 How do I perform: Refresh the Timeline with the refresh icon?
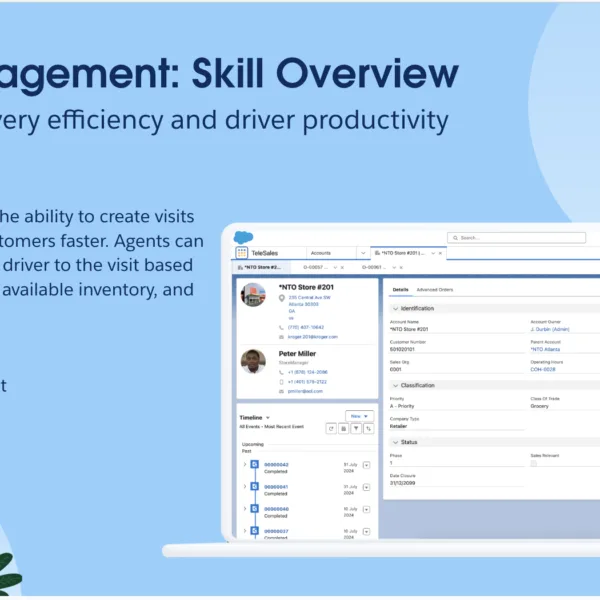[331, 429]
